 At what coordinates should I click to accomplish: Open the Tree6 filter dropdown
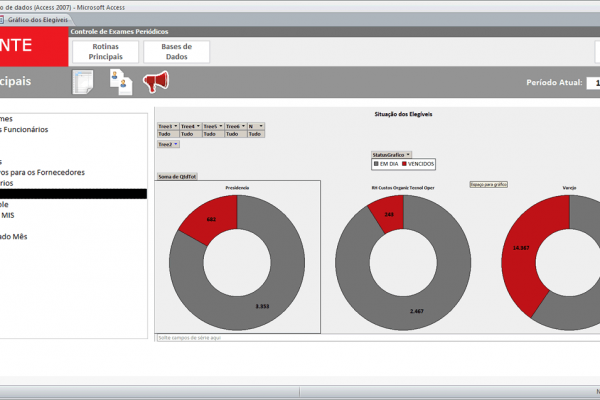pos(241,127)
